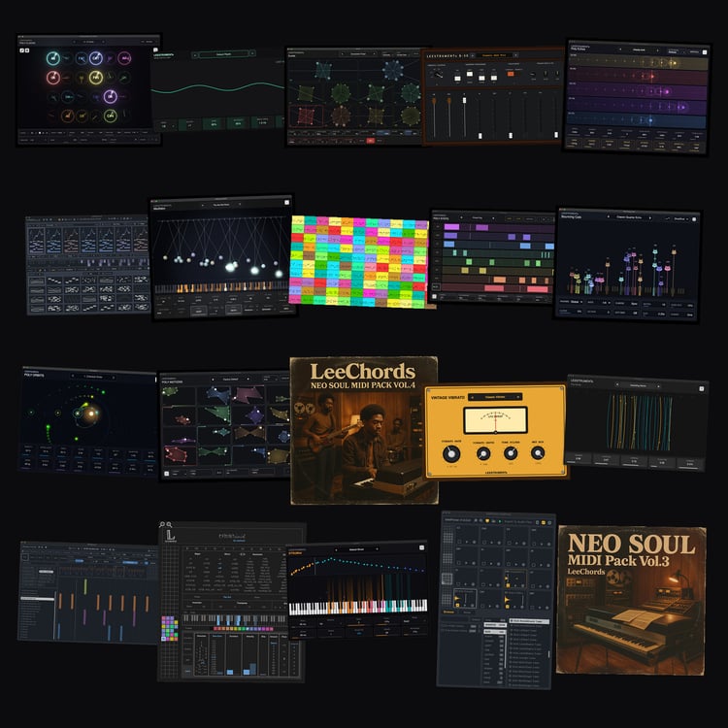This screenshot has height=728, width=728.
Task: Click the L logo in chord table plugin
Action: [171, 536]
